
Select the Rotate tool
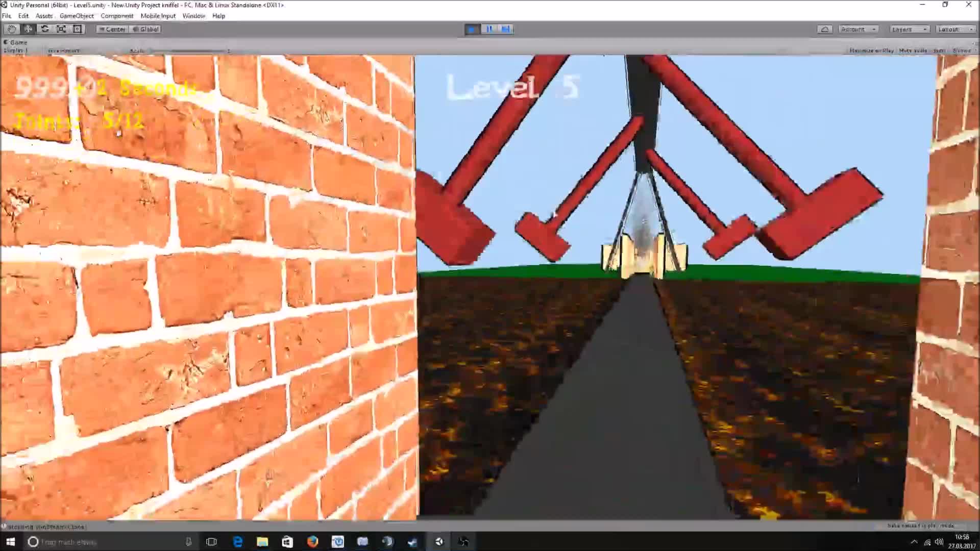(44, 29)
